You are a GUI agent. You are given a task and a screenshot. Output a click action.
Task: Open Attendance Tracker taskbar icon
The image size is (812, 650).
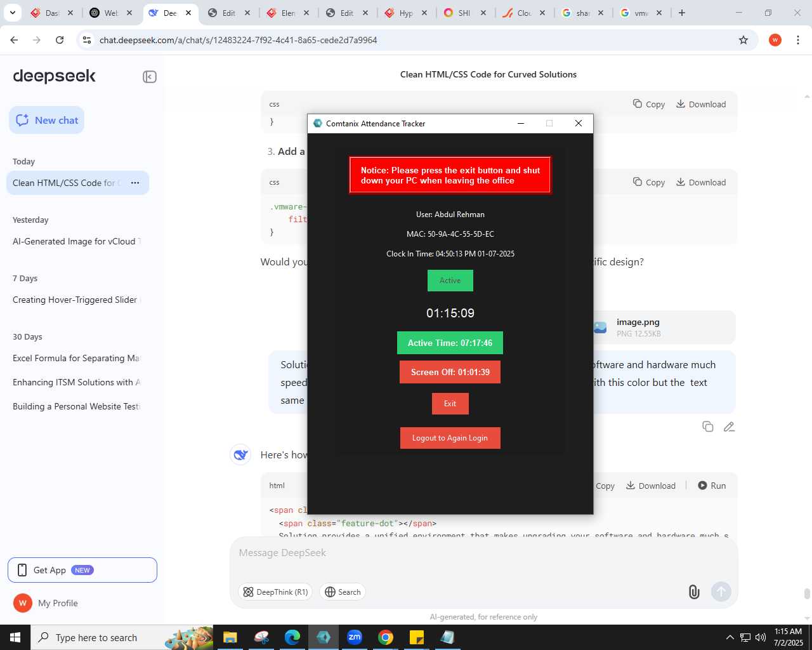point(324,637)
